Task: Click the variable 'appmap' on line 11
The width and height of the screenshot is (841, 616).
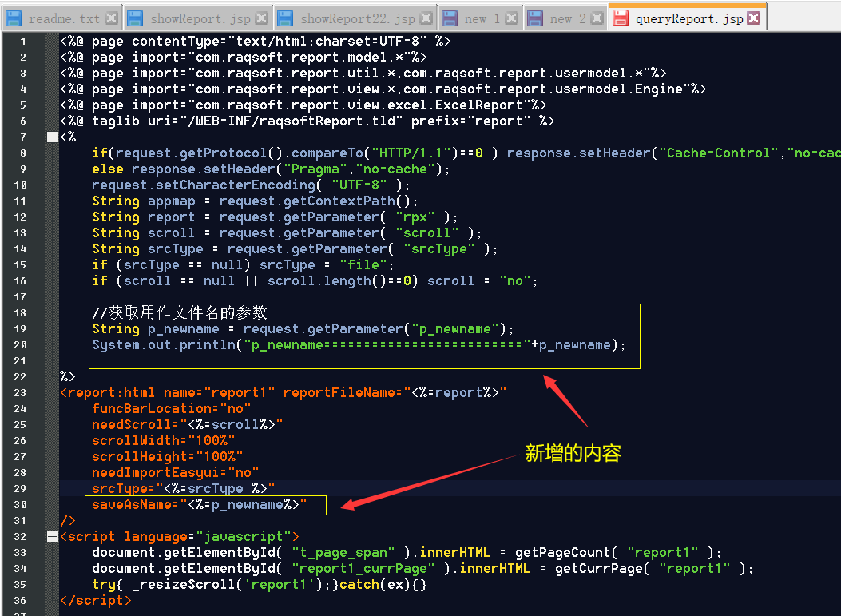Action: tap(172, 201)
